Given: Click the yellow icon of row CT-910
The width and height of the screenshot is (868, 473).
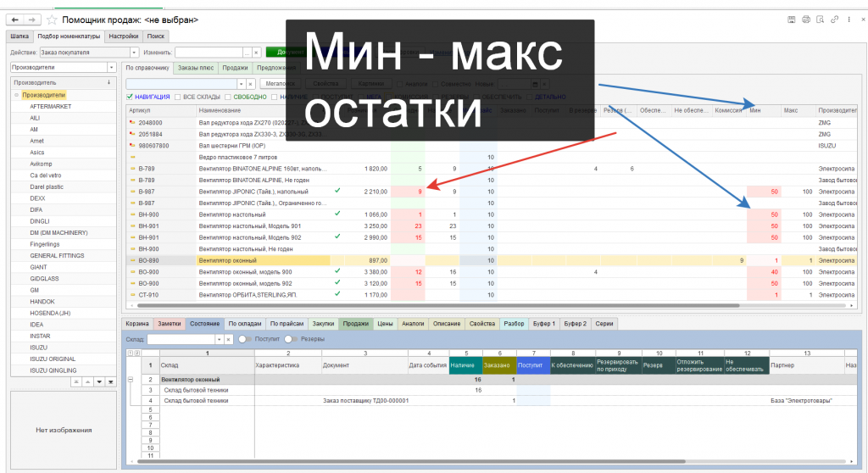Looking at the screenshot, I should [x=132, y=295].
